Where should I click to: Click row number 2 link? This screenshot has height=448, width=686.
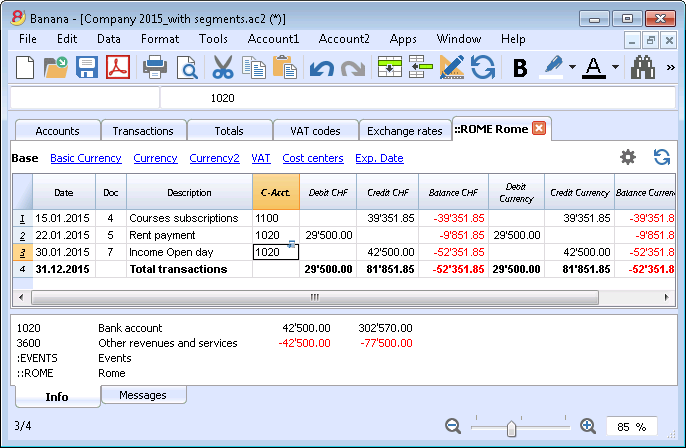coord(22,235)
